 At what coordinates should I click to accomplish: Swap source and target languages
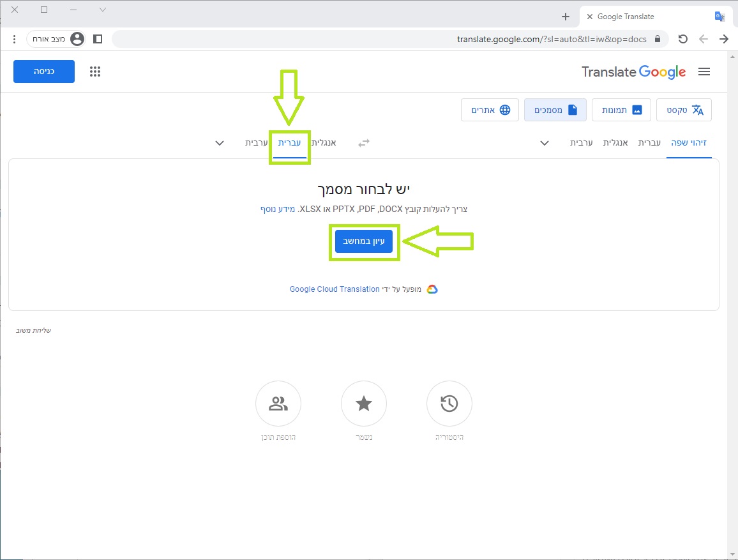tap(363, 143)
